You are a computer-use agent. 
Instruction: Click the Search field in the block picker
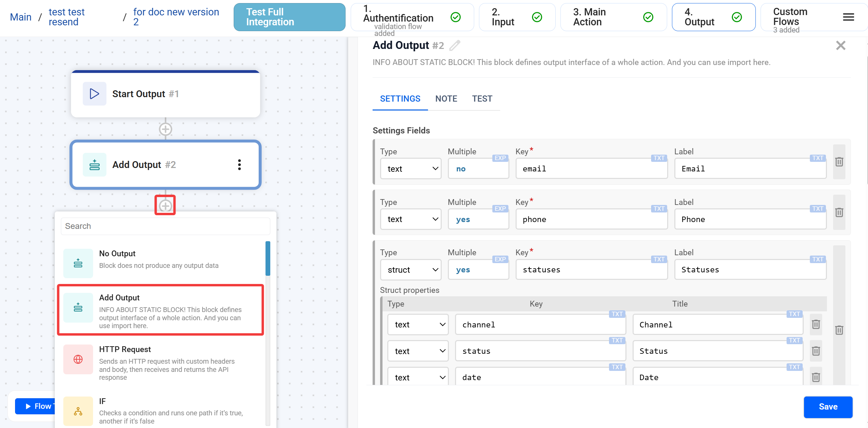tap(165, 226)
